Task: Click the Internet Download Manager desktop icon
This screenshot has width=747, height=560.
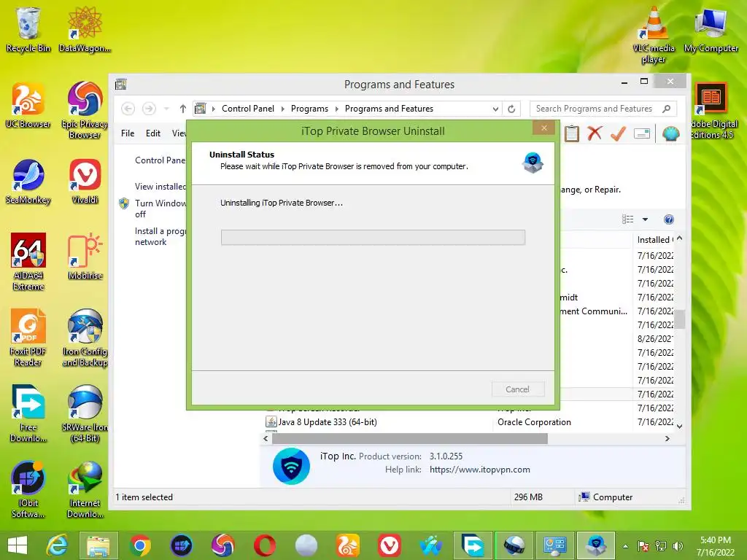Action: [x=85, y=489]
